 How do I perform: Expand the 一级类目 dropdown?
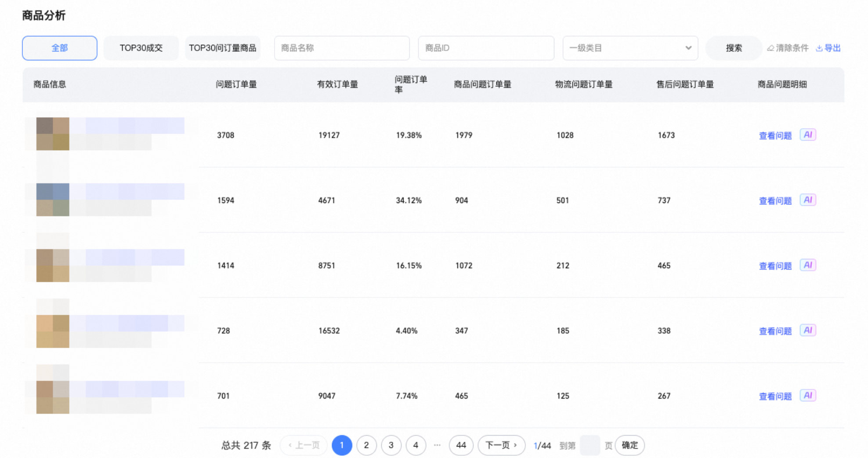click(630, 48)
